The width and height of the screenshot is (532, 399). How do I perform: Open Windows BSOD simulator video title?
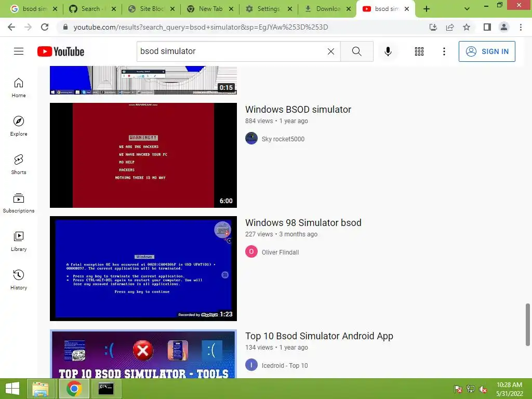[298, 110]
